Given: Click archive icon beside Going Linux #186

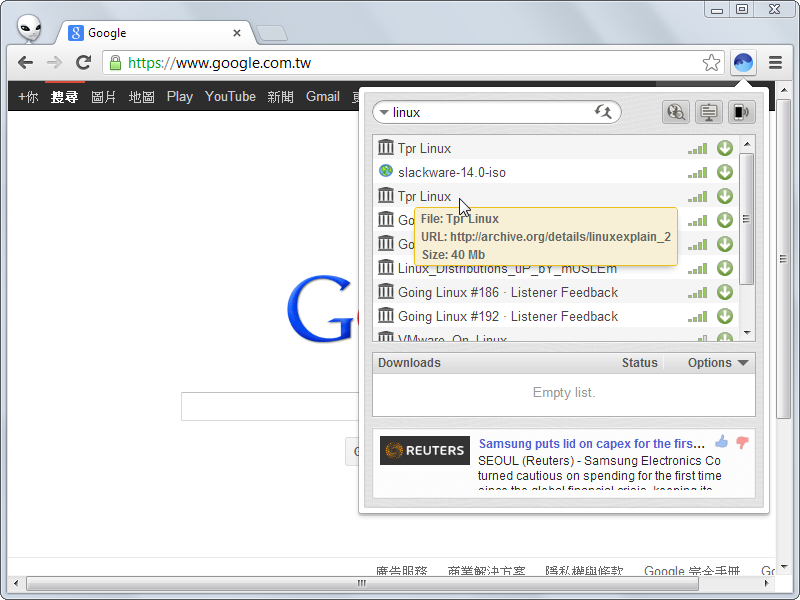Looking at the screenshot, I should 386,291.
